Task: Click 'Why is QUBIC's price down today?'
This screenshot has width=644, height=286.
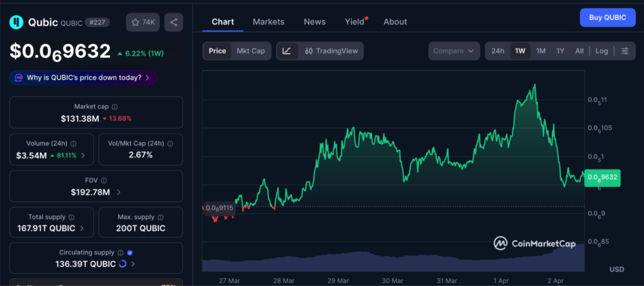Action: [x=83, y=77]
